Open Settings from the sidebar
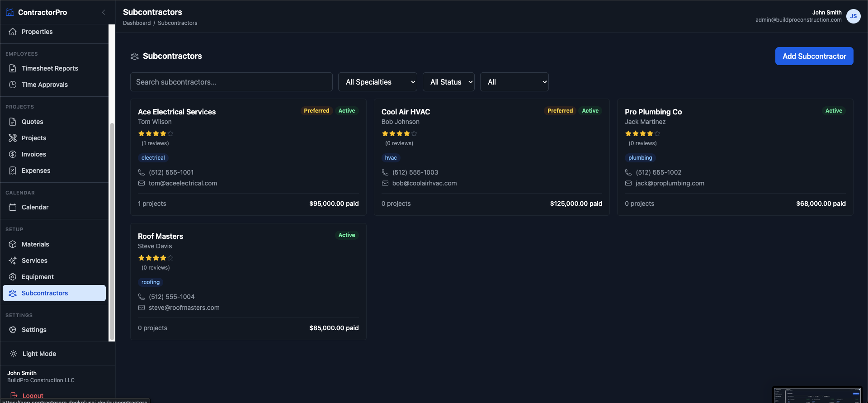The width and height of the screenshot is (868, 403). 34,330
